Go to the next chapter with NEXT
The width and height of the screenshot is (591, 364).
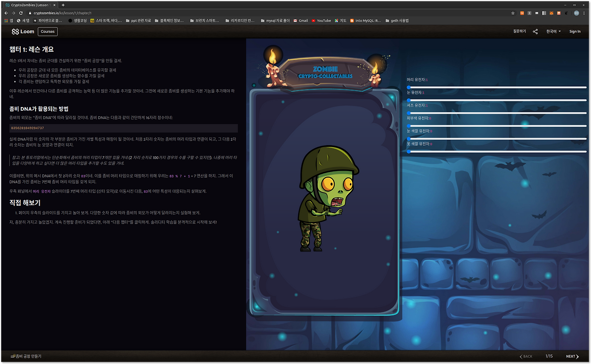573,357
